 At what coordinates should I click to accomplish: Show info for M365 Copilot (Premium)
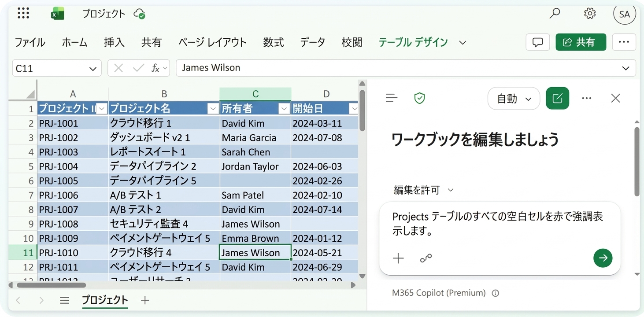[x=496, y=293]
